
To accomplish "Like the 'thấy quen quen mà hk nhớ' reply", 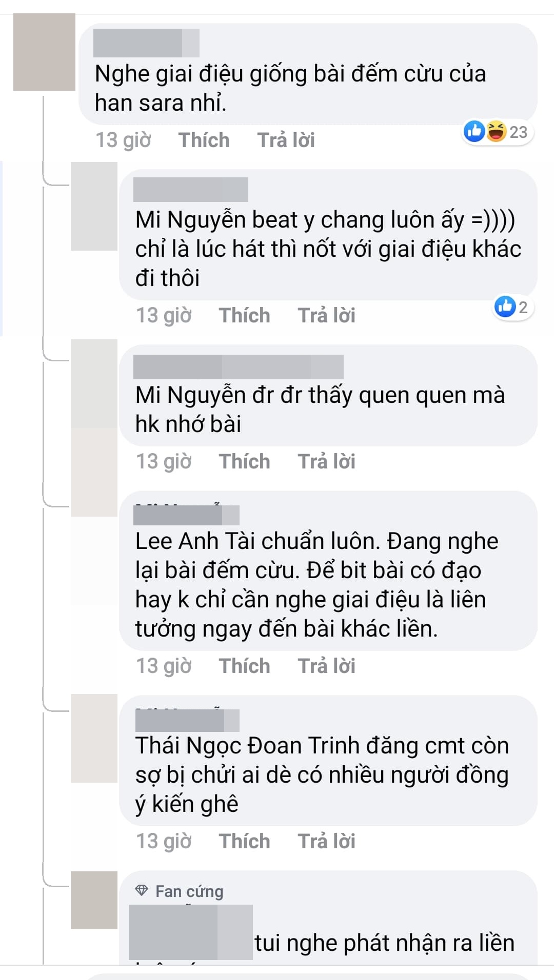I will [x=244, y=461].
